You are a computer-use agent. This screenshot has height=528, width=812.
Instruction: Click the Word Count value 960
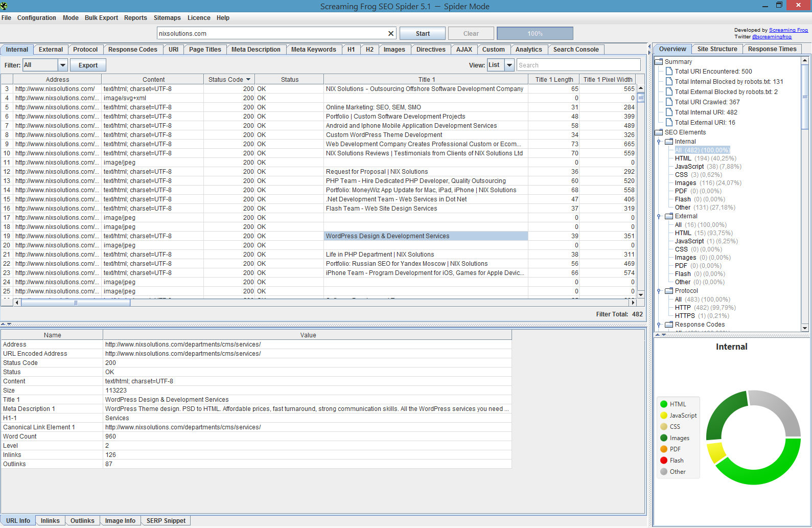(111, 437)
